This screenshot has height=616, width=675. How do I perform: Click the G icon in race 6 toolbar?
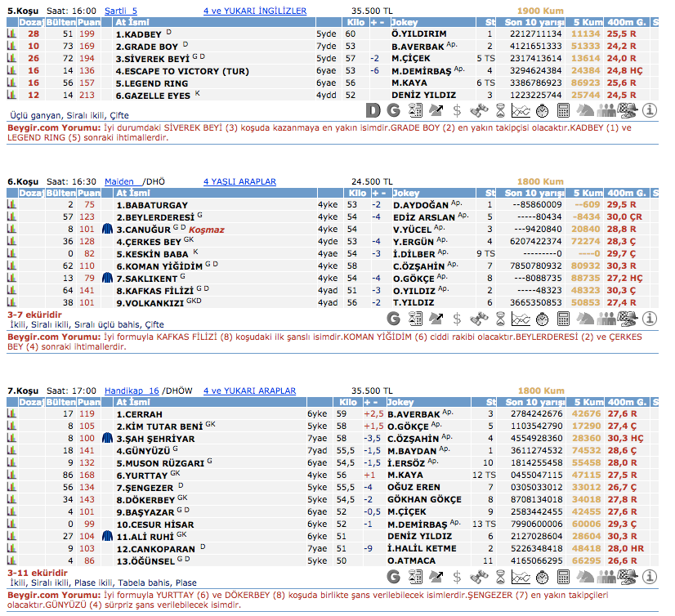[x=394, y=319]
